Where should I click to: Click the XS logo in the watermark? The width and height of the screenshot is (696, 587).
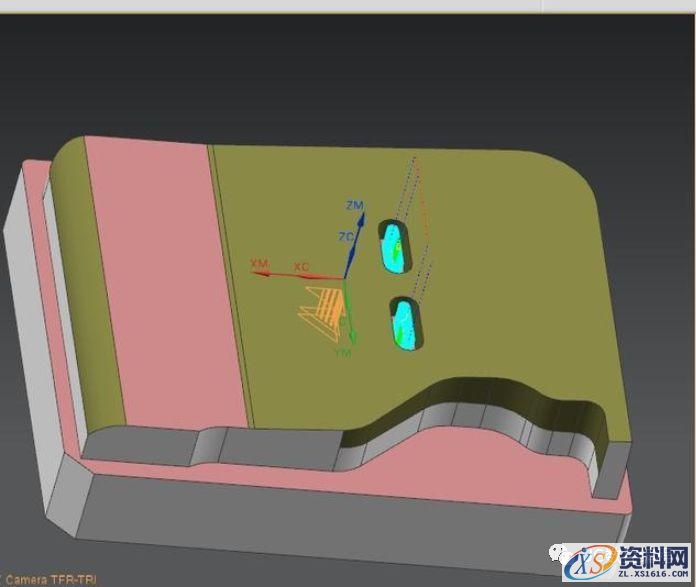coord(585,565)
